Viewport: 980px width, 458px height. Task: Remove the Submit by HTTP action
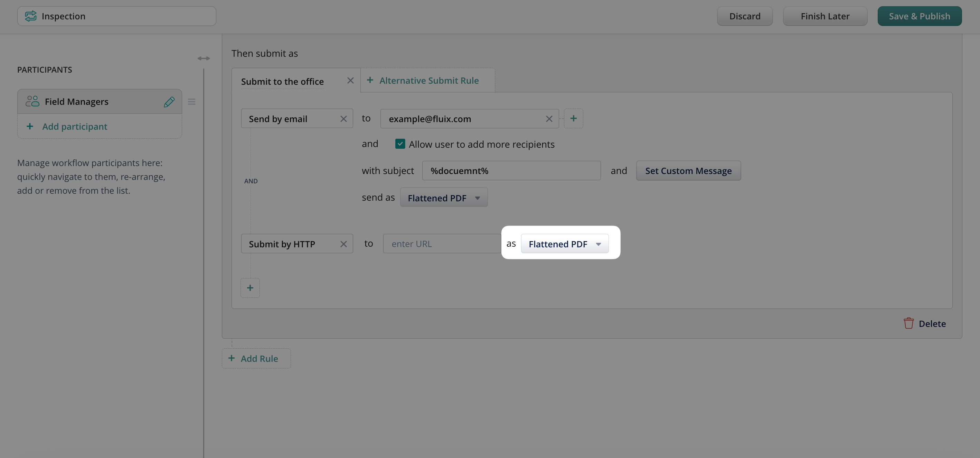tap(343, 244)
